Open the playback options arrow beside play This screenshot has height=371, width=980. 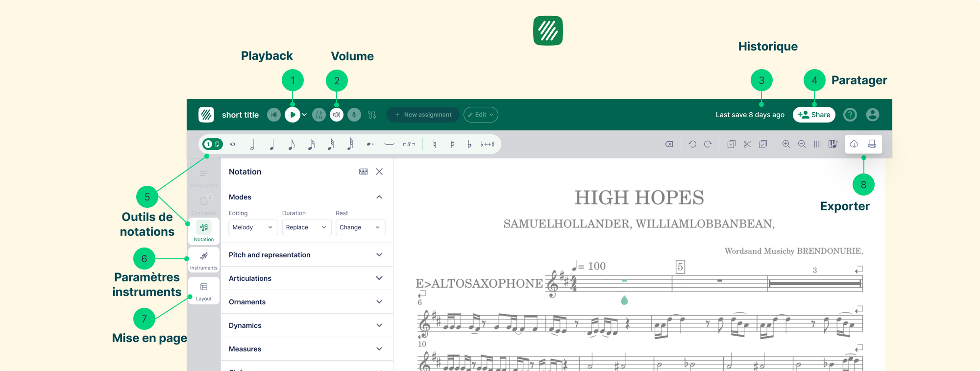pyautogui.click(x=304, y=115)
